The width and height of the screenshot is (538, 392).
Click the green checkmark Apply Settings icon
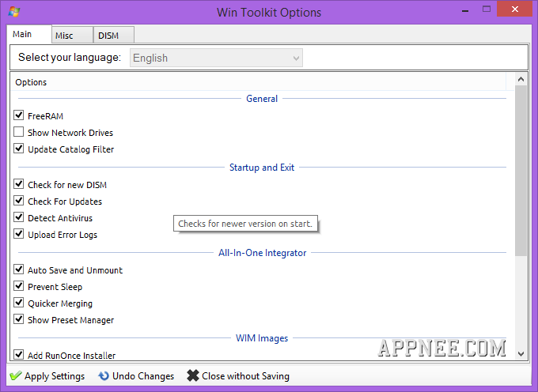click(16, 376)
